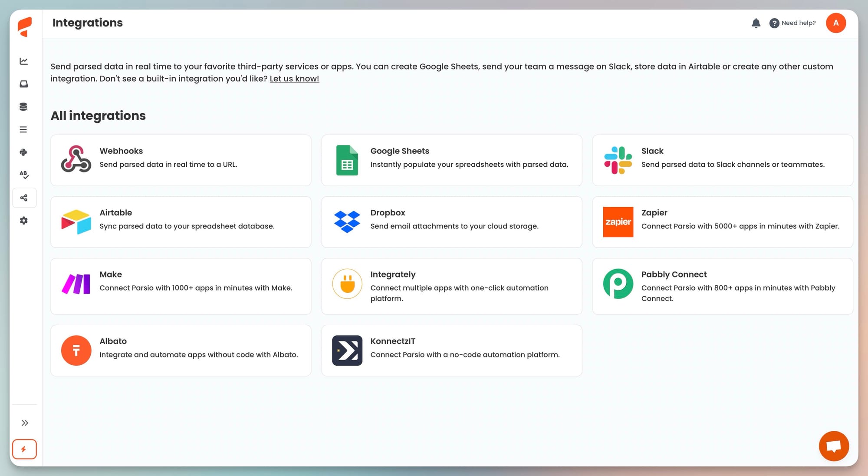Click 'Send parsed data in real time to a URL.'

point(168,165)
